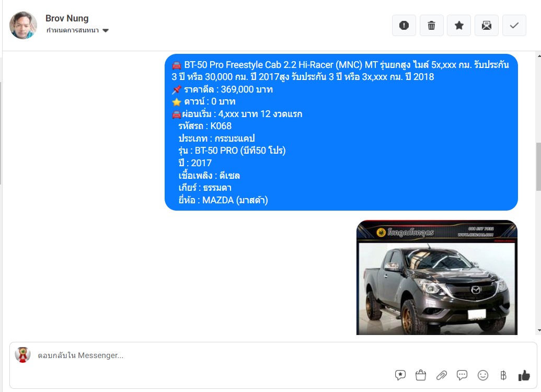Screen dimensions: 541x392
Task: Click the 'เกียร์ : ธรรมดา' line
Action: 205,188
